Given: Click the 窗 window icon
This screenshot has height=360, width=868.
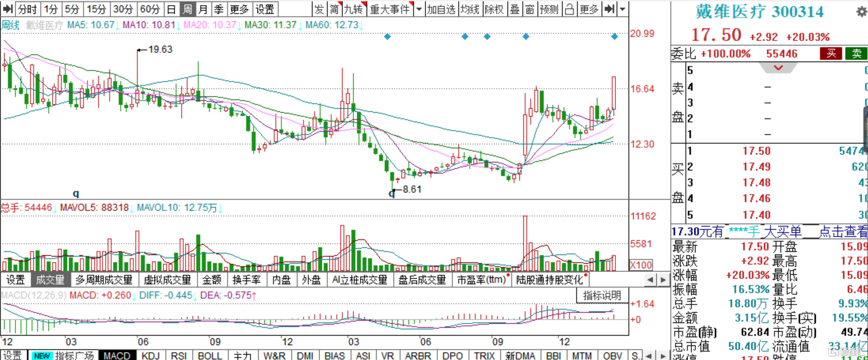Looking at the screenshot, I should 530,9.
